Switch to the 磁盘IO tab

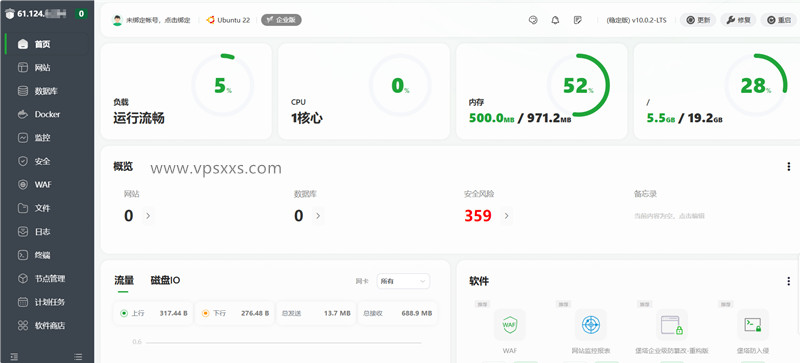tap(165, 280)
